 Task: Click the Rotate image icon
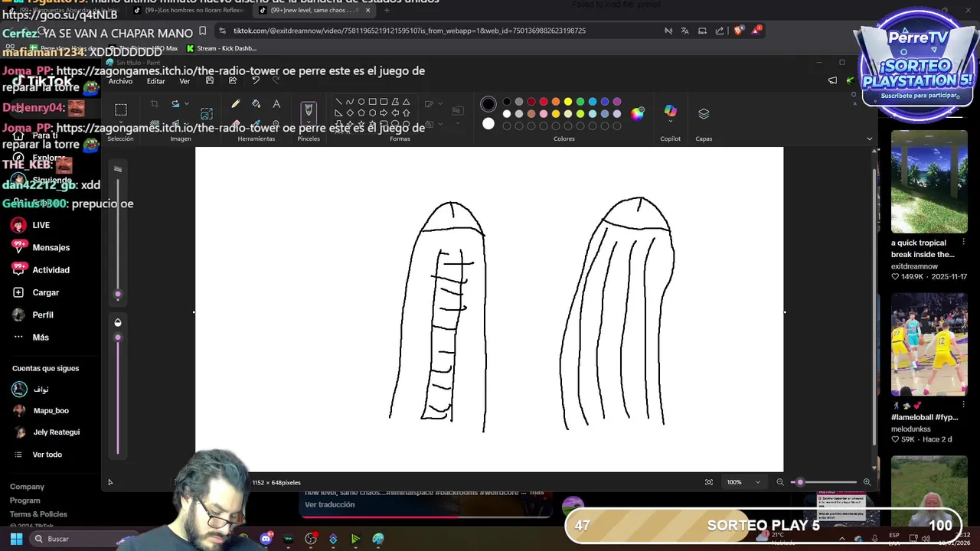point(175,103)
